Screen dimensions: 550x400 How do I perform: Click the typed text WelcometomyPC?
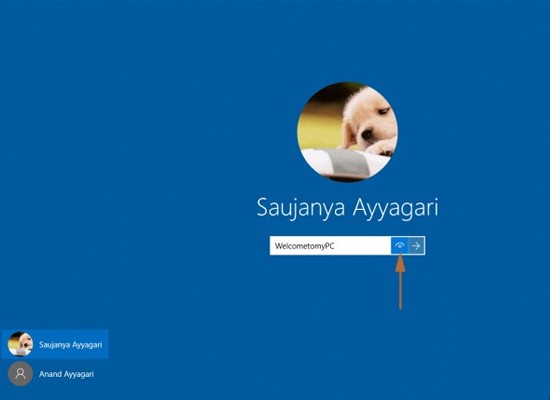coord(304,246)
